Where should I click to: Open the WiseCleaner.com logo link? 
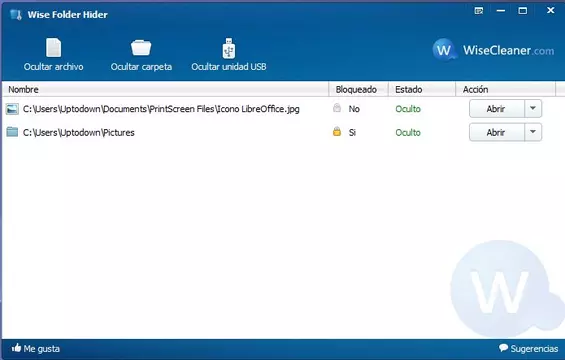pyautogui.click(x=493, y=50)
